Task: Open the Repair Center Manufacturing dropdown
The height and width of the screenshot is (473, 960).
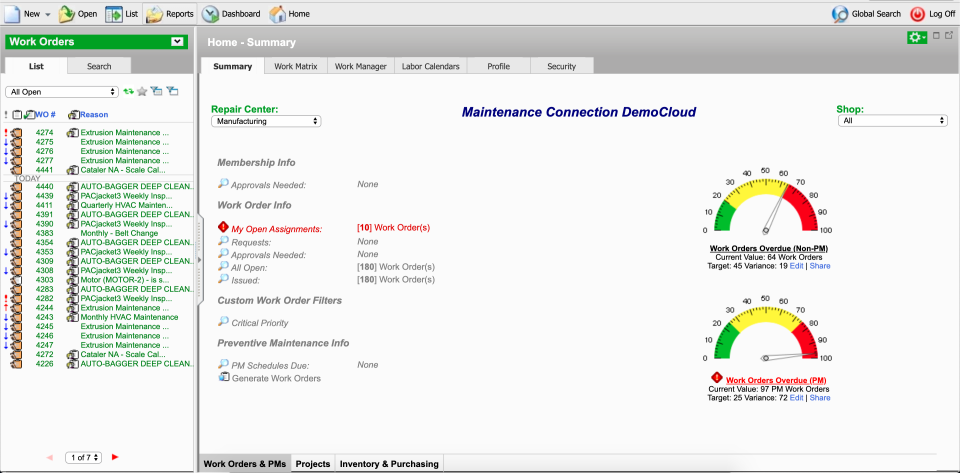Action: point(266,121)
